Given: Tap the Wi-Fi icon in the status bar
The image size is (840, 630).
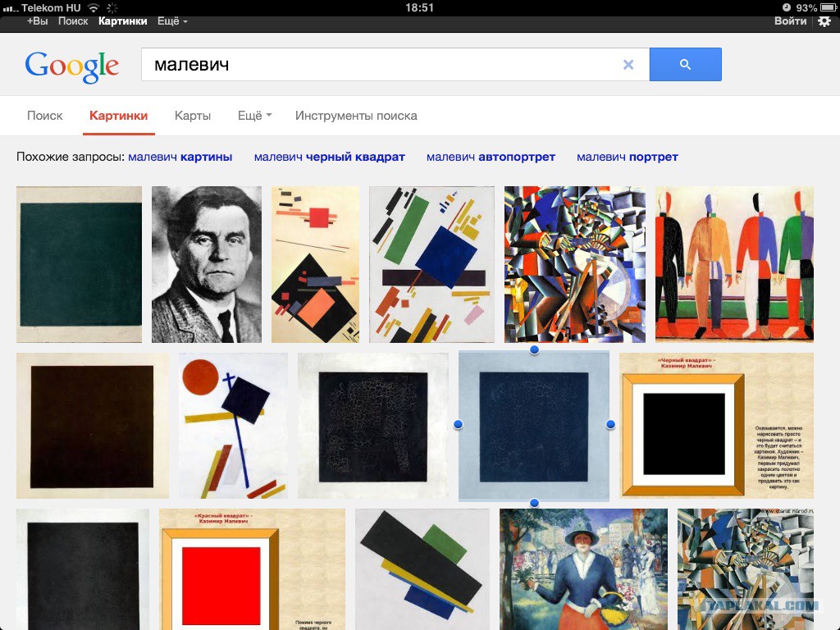Looking at the screenshot, I should pos(94,7).
